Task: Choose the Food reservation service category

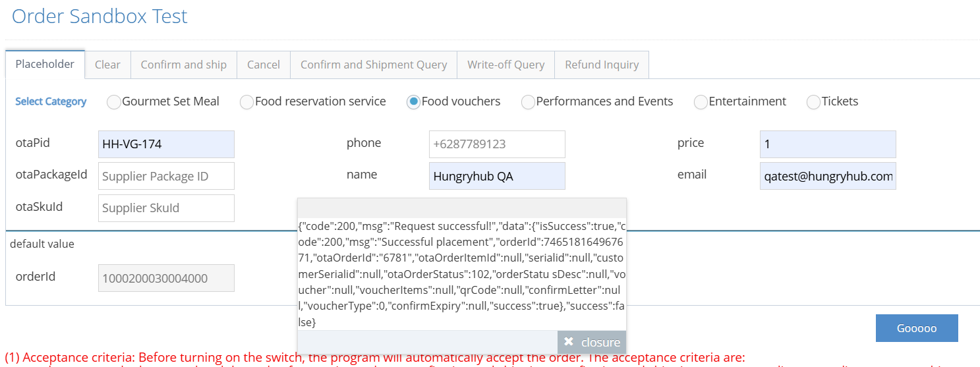Action: (246, 102)
